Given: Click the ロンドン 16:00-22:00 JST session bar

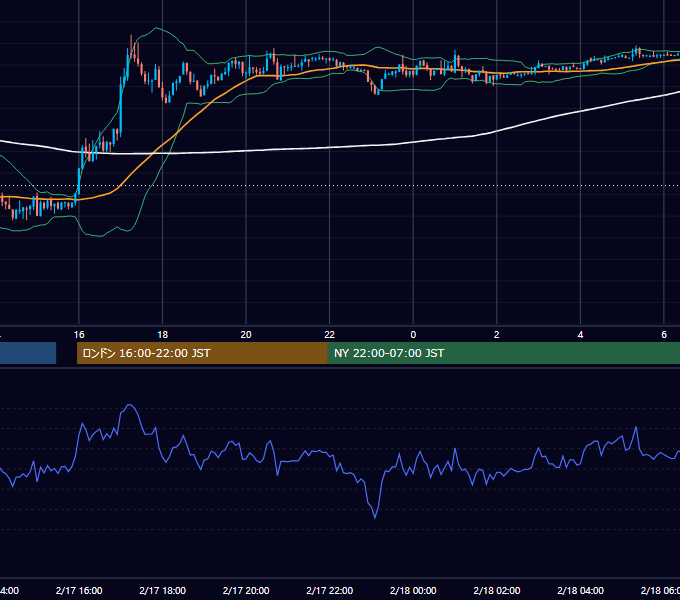Looking at the screenshot, I should (x=202, y=353).
